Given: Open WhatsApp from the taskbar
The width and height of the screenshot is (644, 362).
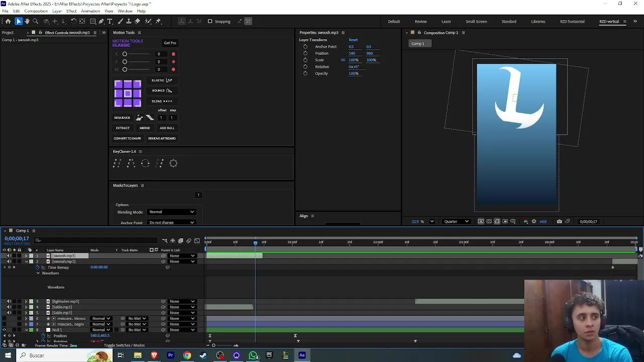Looking at the screenshot, I should (x=253, y=355).
